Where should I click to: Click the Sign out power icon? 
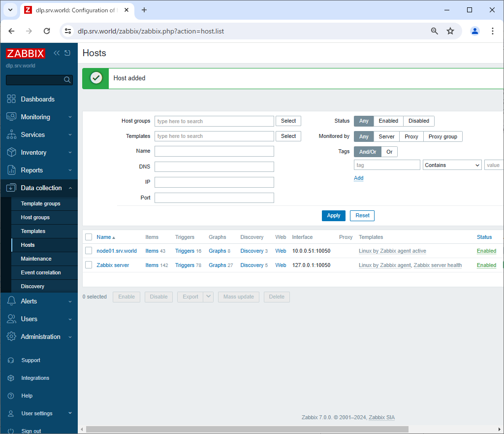11,431
